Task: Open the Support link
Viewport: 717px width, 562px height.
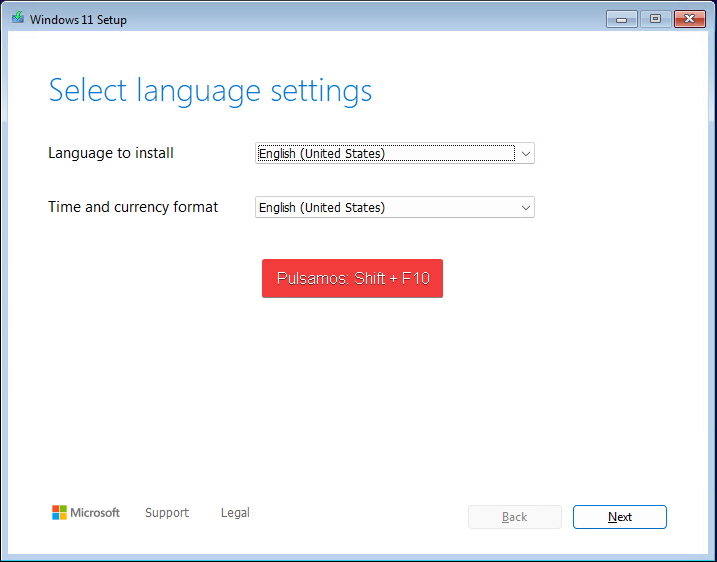Action: pos(167,513)
